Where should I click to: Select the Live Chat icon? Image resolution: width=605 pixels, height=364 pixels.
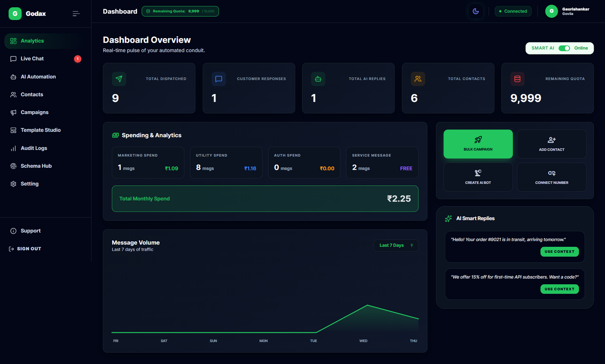14,59
